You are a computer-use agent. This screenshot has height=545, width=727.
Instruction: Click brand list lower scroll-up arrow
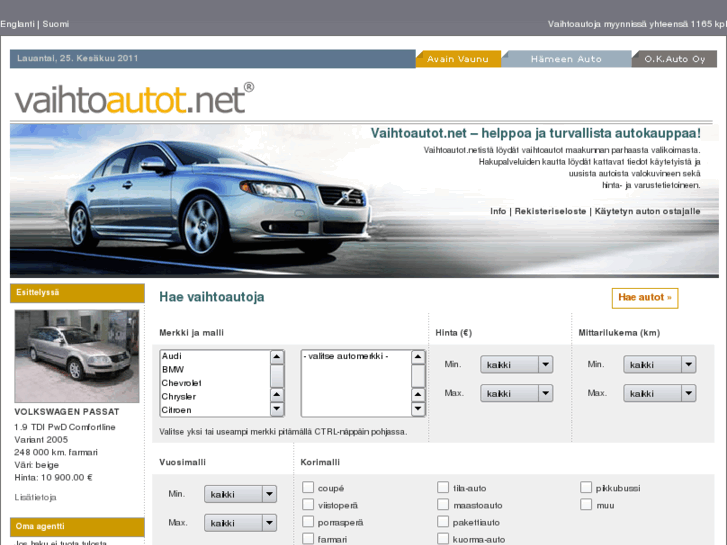(277, 395)
